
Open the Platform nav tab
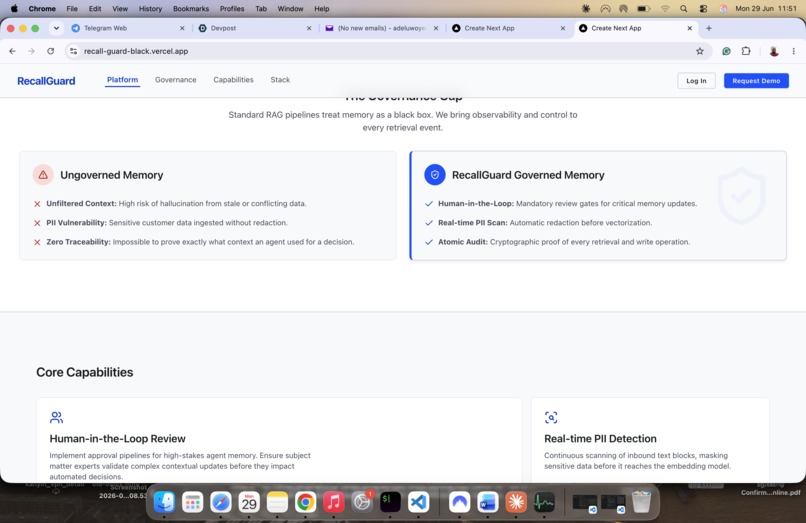click(x=122, y=80)
